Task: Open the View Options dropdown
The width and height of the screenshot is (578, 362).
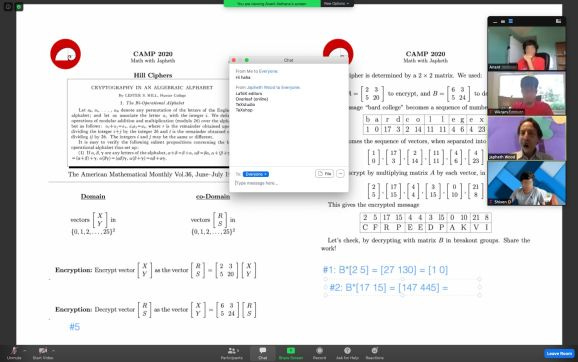Action: (x=337, y=3)
